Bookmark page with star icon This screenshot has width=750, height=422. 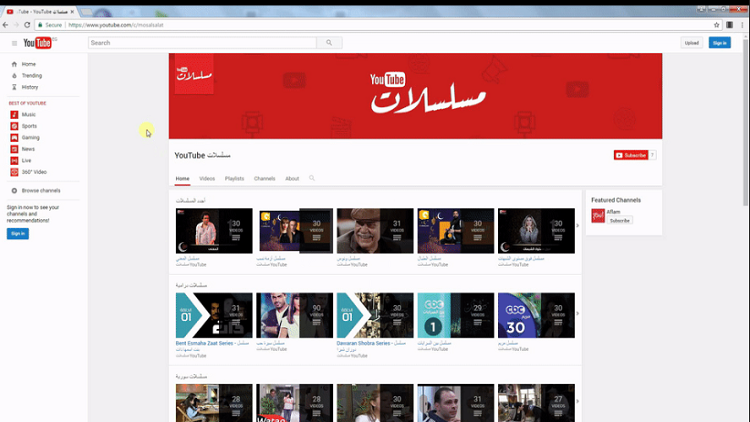click(717, 25)
